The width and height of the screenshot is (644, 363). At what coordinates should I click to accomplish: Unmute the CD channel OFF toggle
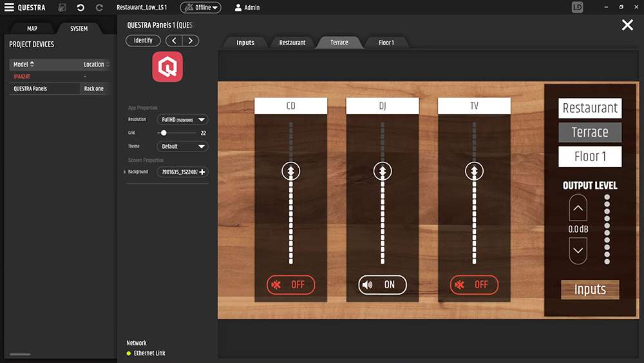click(x=291, y=285)
